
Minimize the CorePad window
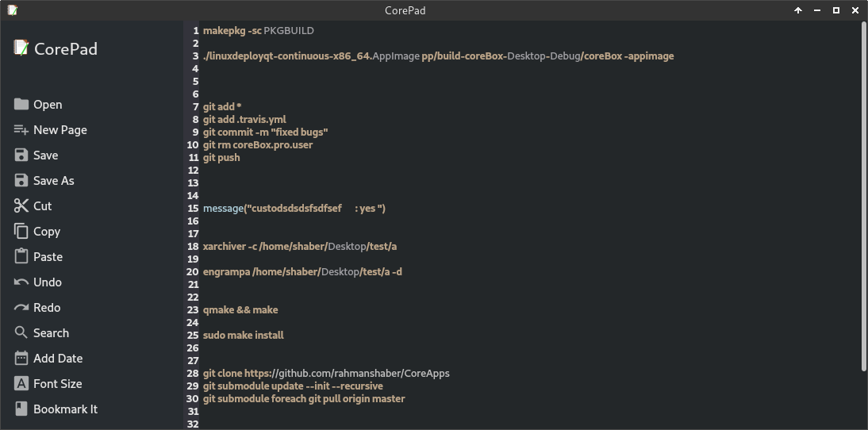817,10
